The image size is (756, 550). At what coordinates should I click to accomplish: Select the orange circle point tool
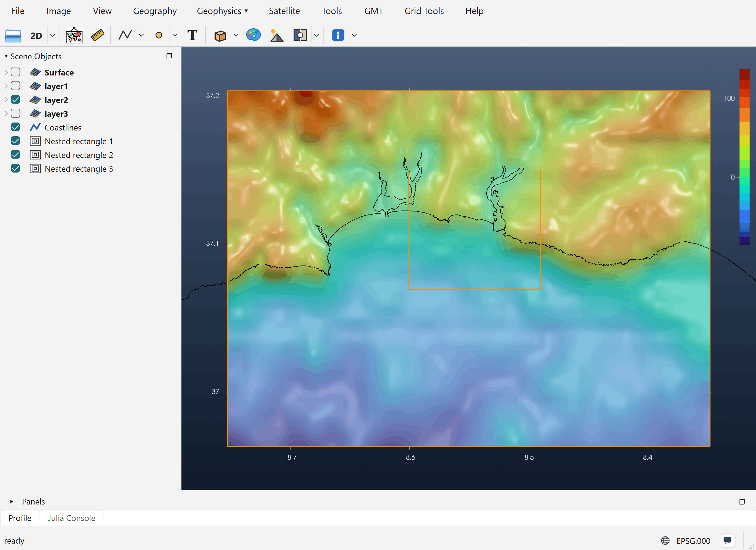tap(159, 35)
